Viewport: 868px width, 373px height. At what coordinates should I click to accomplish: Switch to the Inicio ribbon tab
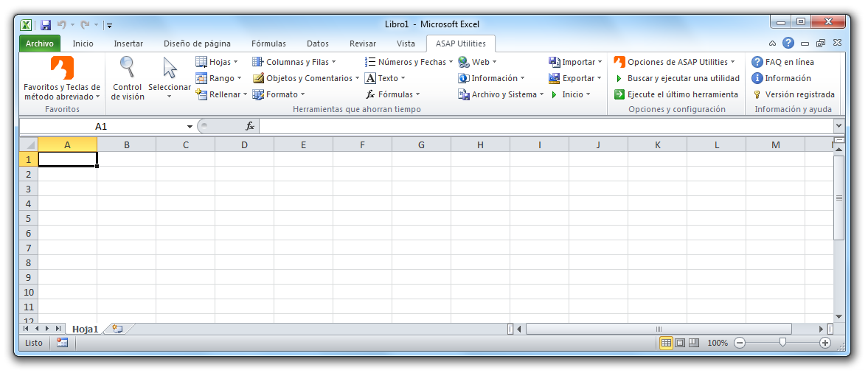83,43
